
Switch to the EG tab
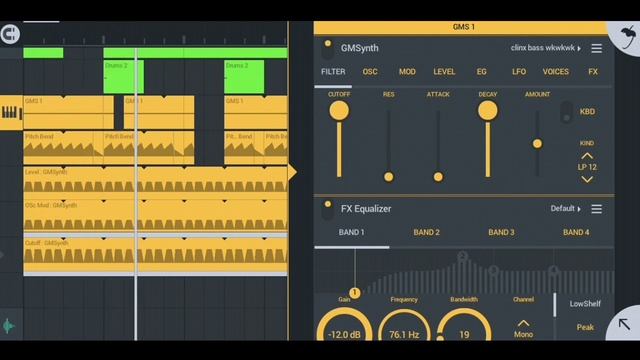[x=481, y=72]
